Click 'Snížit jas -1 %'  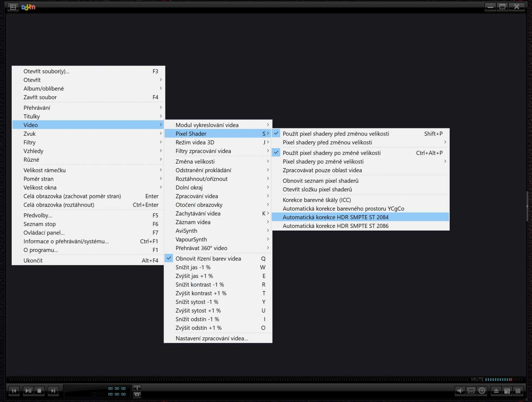pos(218,267)
